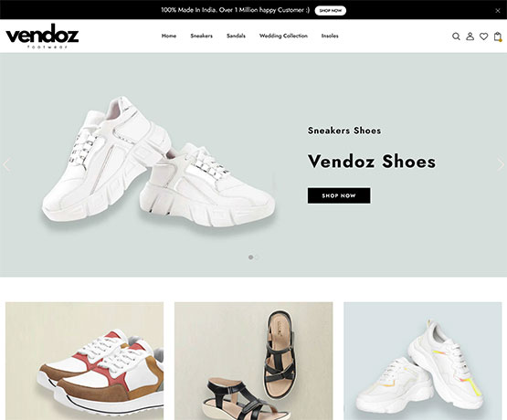Advance to next slide with right arrow
The height and width of the screenshot is (420, 507).
(x=501, y=164)
